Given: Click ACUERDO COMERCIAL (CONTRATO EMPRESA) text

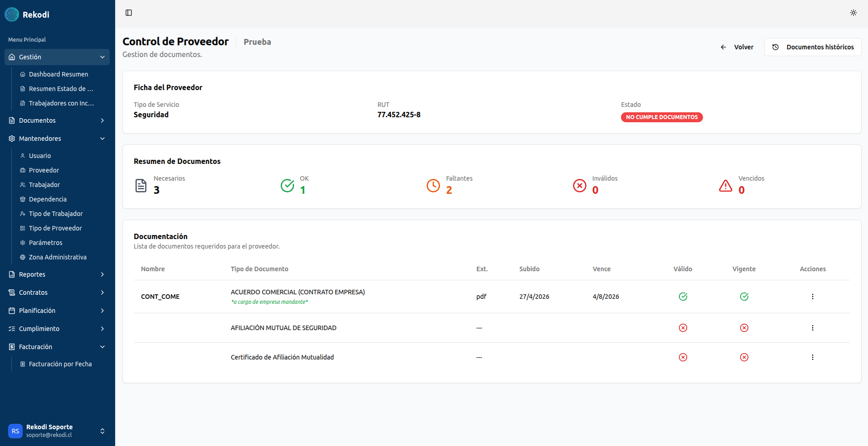Looking at the screenshot, I should click(x=298, y=292).
